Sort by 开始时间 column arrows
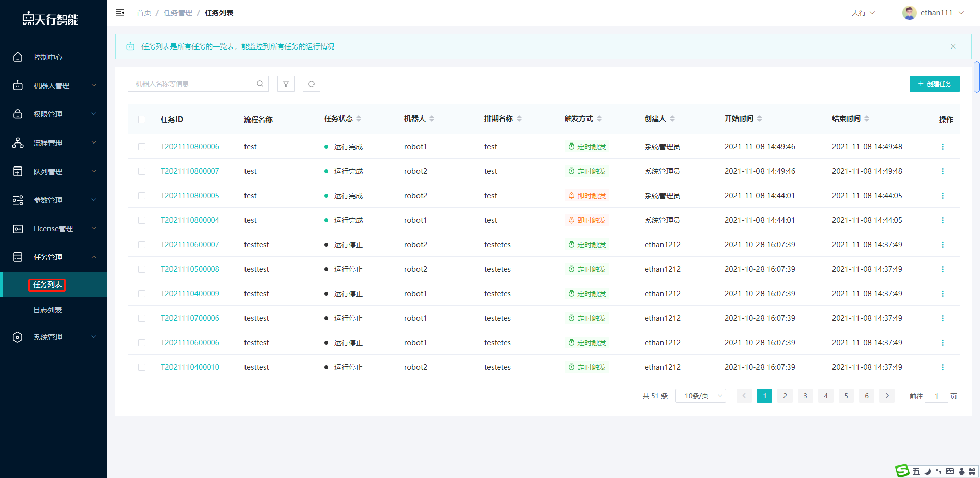980x478 pixels. (x=759, y=118)
